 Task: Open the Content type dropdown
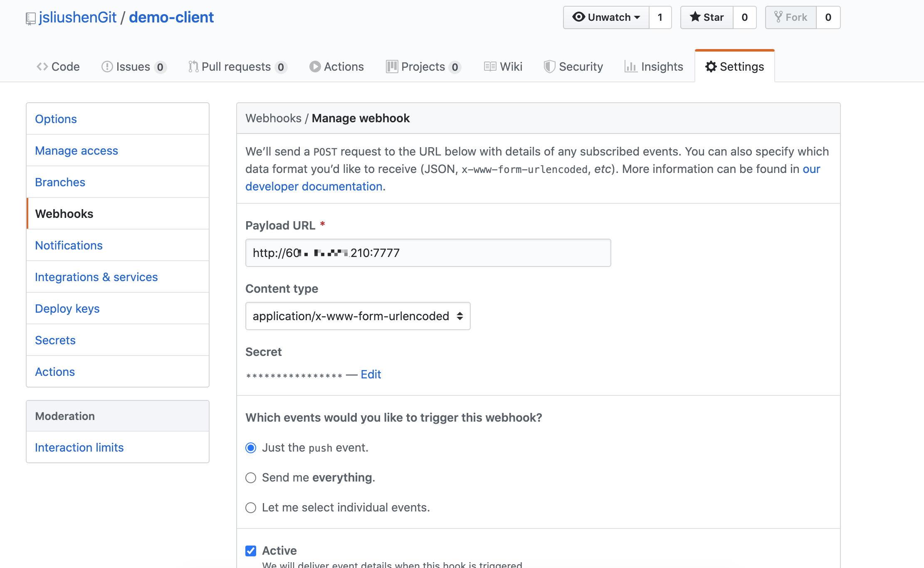tap(358, 316)
